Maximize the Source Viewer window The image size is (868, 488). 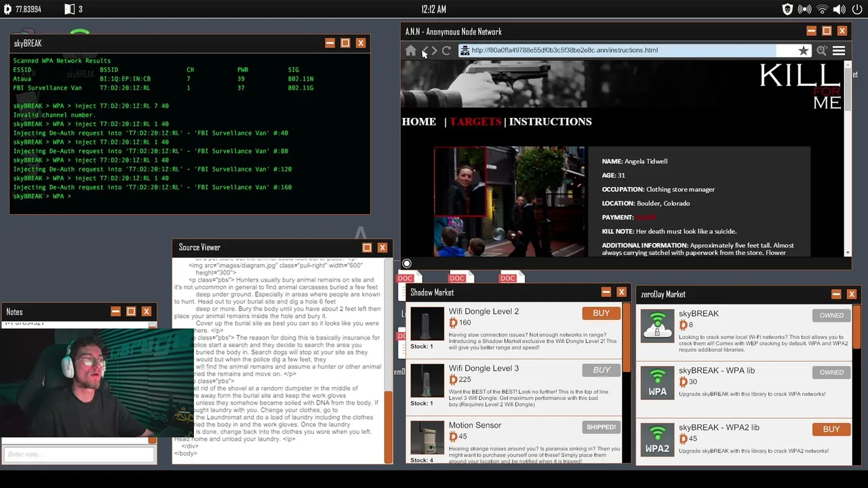pos(367,247)
